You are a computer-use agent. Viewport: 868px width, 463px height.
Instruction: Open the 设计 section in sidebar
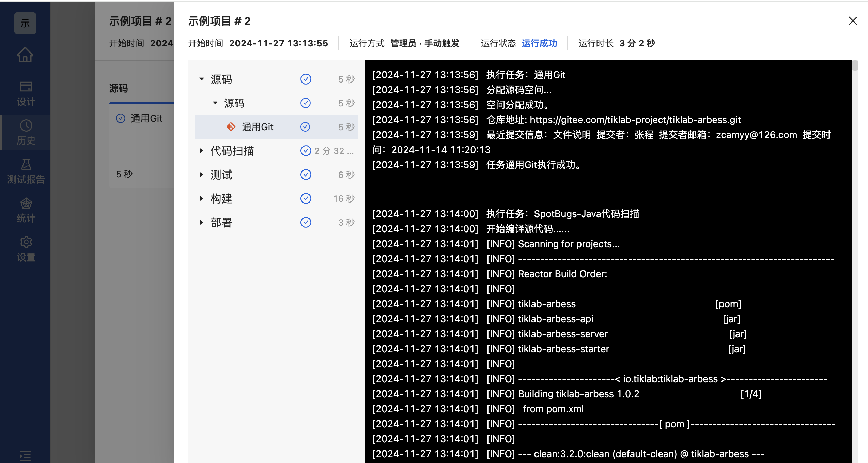26,93
